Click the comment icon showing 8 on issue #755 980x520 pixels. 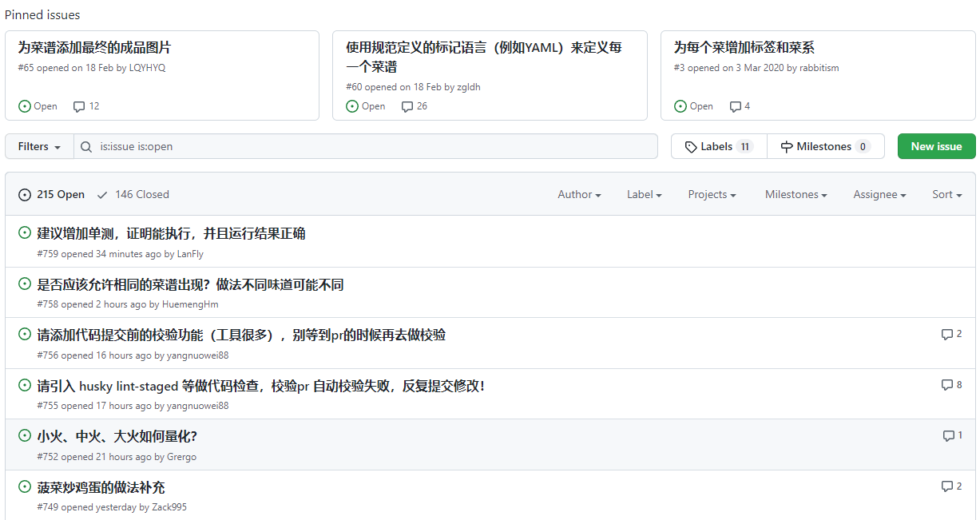point(946,384)
